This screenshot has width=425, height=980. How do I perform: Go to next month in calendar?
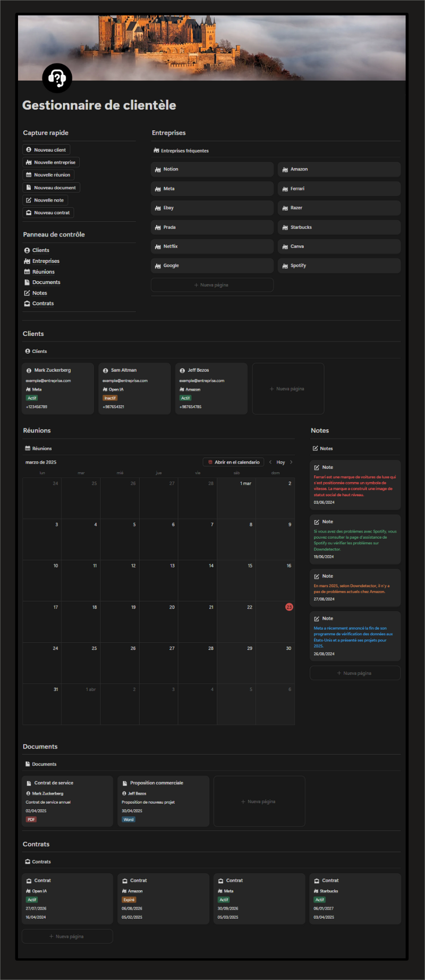coord(291,462)
